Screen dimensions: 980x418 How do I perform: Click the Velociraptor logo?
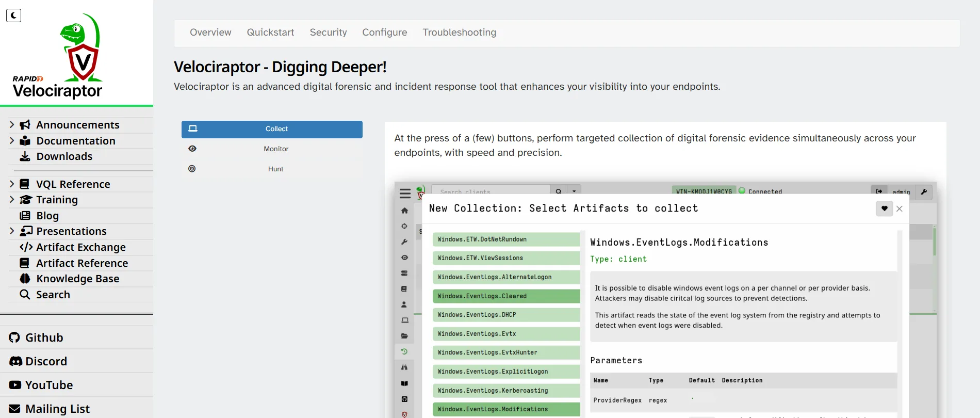point(58,56)
